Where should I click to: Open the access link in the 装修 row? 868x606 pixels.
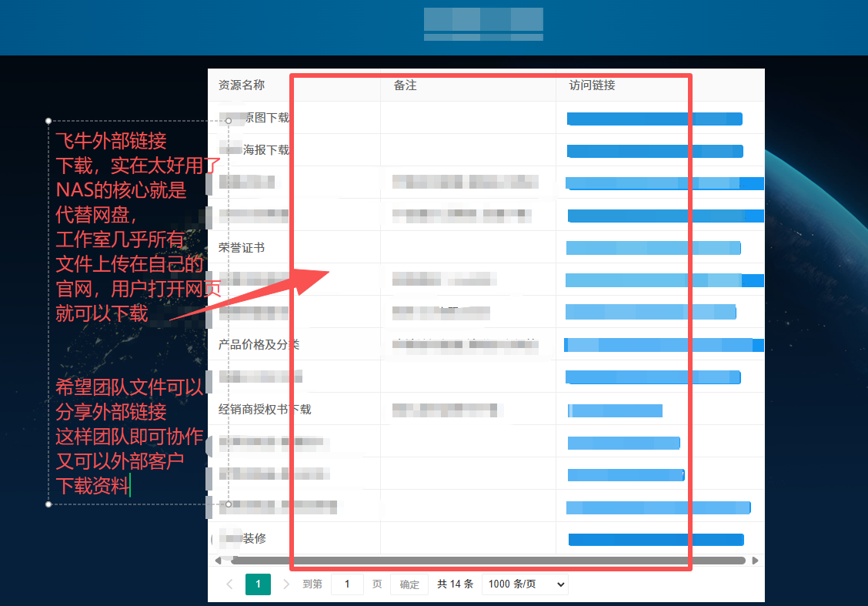pyautogui.click(x=656, y=540)
